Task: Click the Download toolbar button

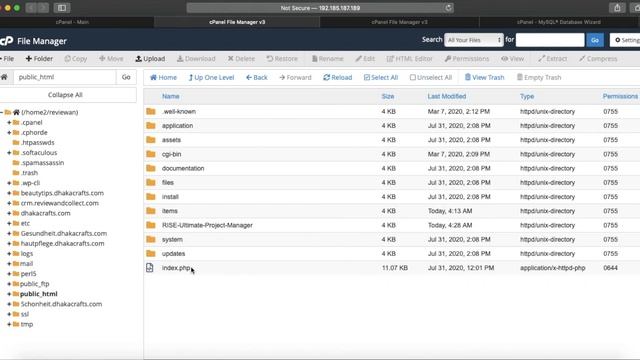Action: (x=196, y=59)
